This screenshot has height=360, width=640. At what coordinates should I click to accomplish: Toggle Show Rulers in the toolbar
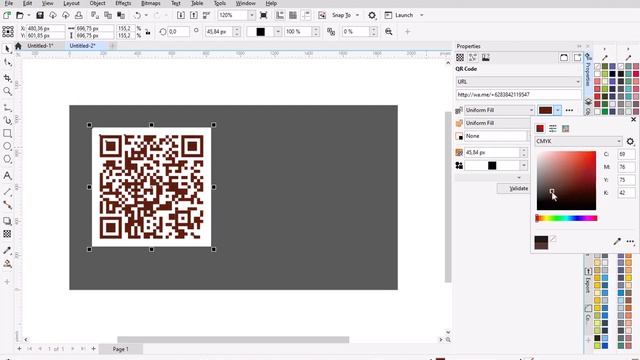coord(280,15)
